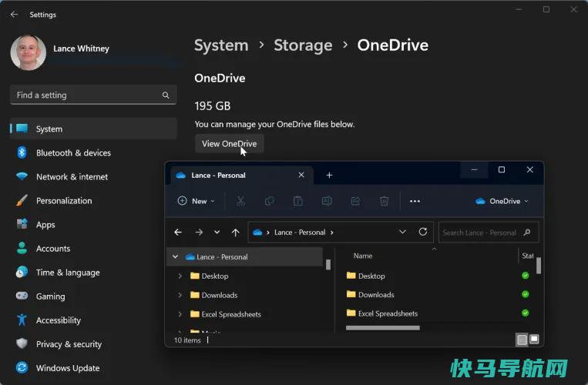Select Downloads in the navigation tree
This screenshot has height=385, width=588.
[214, 295]
